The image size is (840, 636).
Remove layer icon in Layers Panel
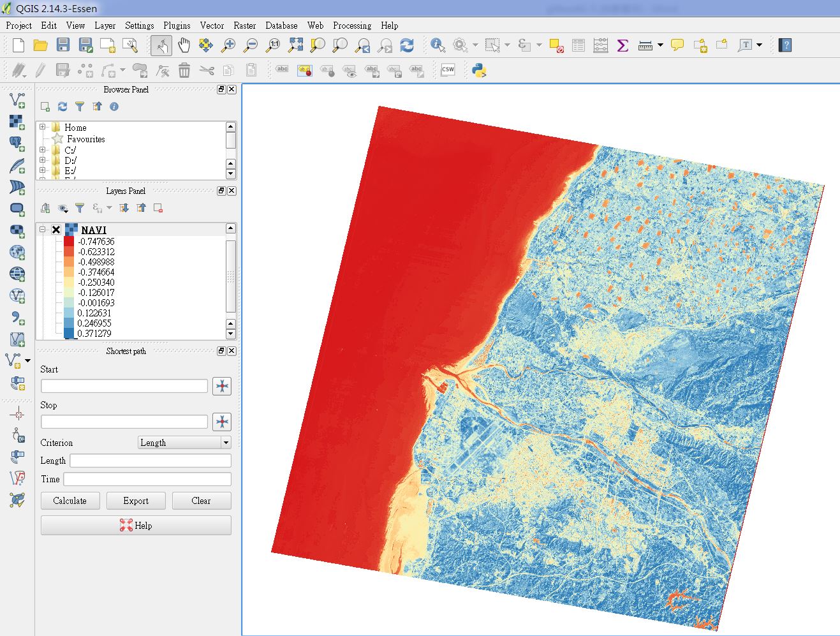(x=158, y=208)
